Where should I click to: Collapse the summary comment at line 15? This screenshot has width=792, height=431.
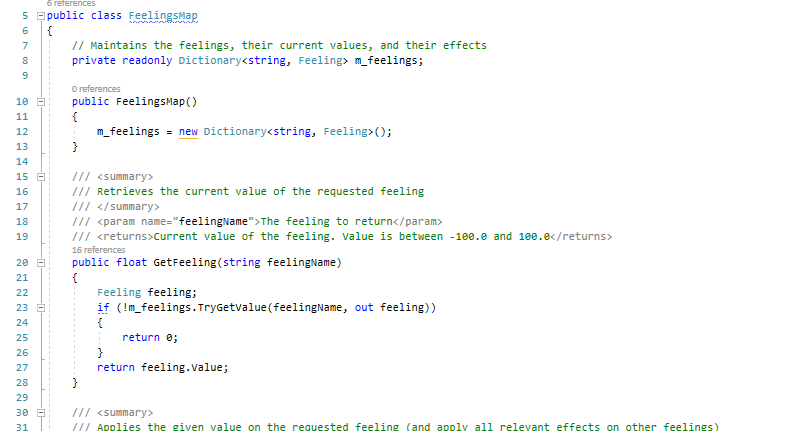coord(41,177)
